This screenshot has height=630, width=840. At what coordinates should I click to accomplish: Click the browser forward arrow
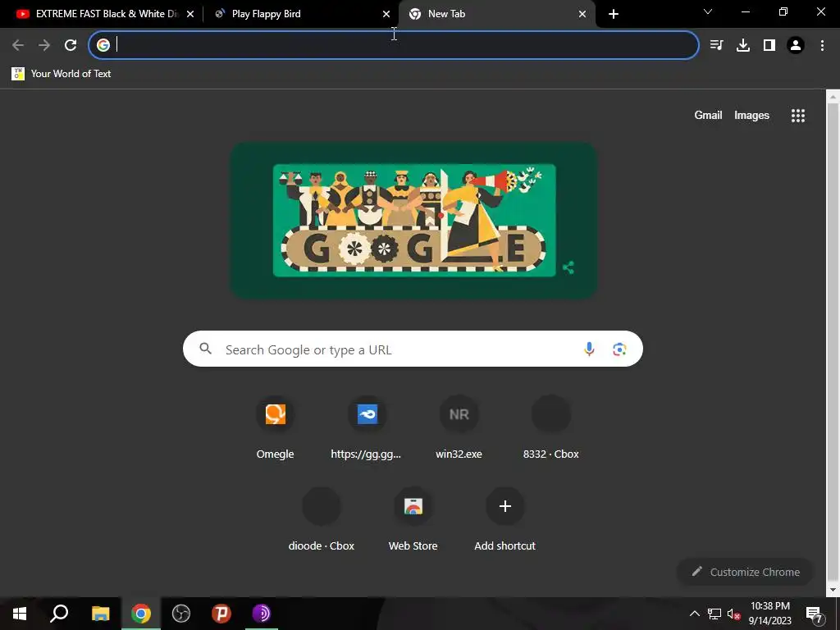point(44,45)
